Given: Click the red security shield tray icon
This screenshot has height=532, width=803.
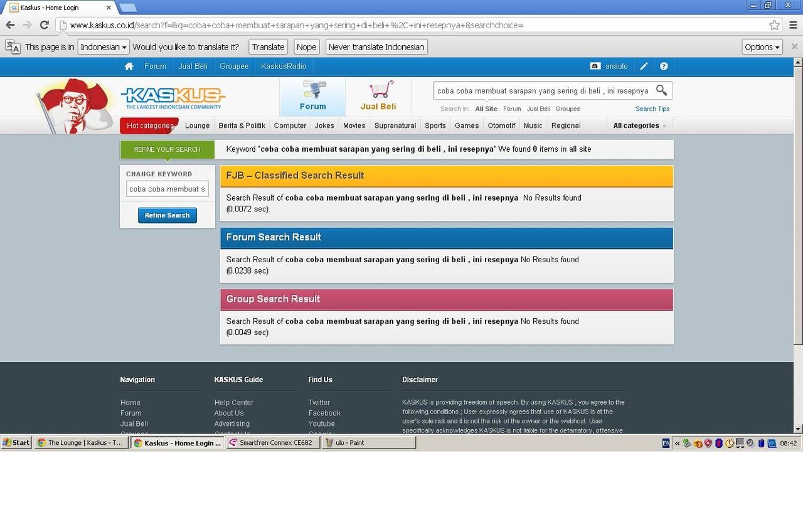Looking at the screenshot, I should [x=708, y=443].
